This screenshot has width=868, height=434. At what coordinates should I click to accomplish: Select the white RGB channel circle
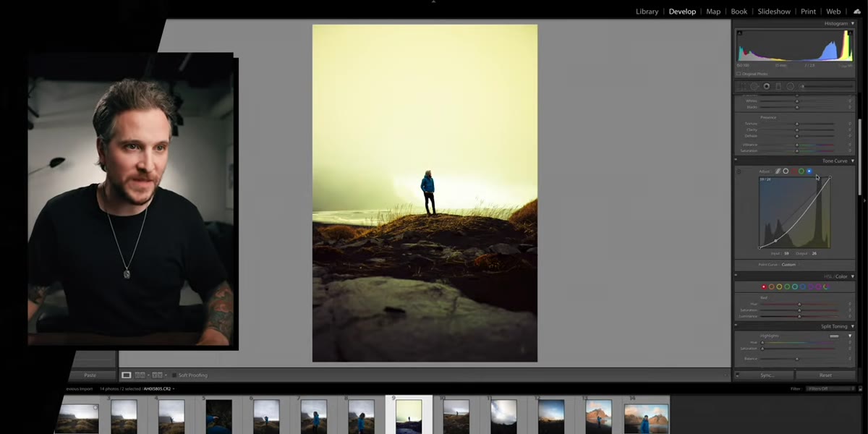pyautogui.click(x=786, y=171)
